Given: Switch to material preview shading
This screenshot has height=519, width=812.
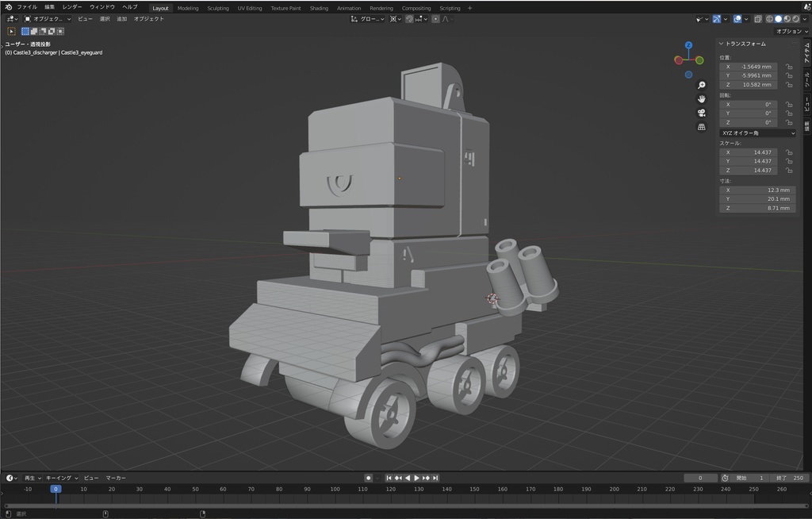Looking at the screenshot, I should tap(787, 19).
